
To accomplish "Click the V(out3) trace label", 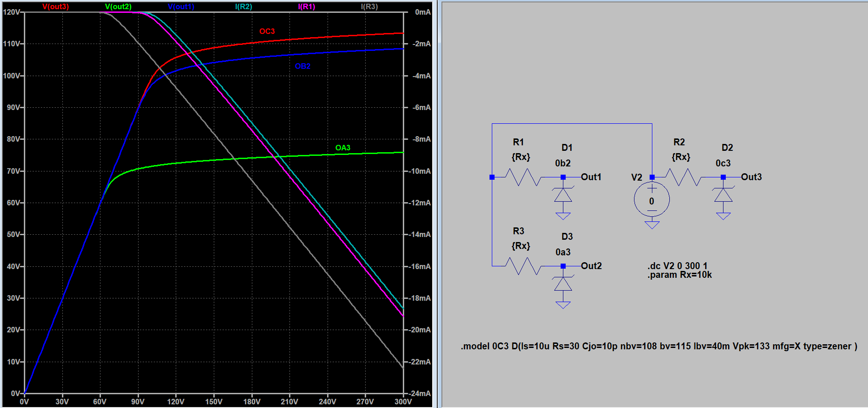I will pos(56,6).
